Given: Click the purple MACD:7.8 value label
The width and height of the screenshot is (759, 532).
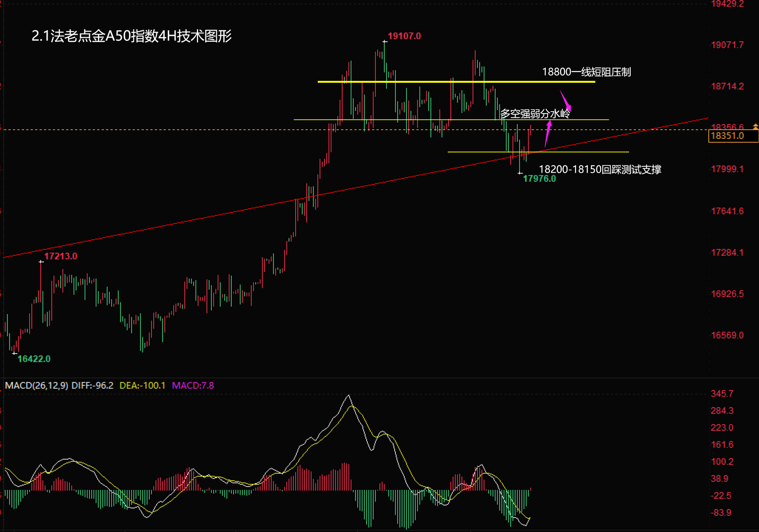Looking at the screenshot, I should click(193, 386).
